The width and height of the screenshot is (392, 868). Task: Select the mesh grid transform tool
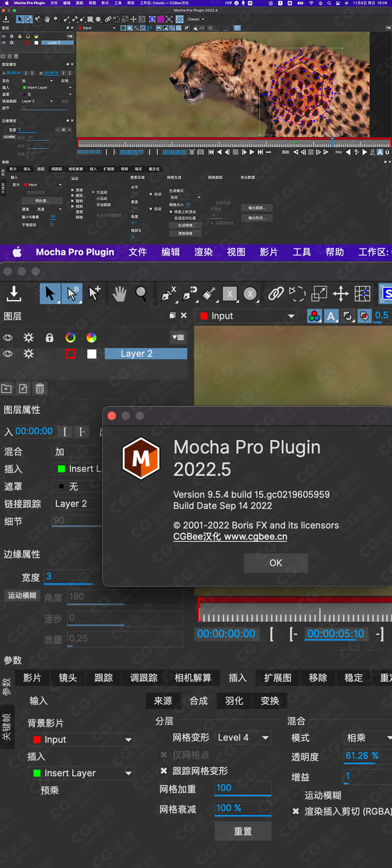pos(363,294)
